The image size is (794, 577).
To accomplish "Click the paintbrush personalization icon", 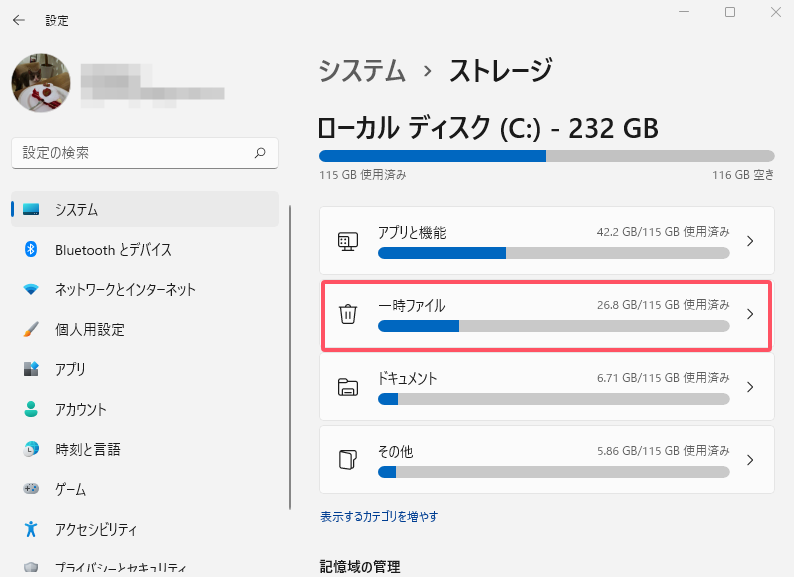I will point(31,329).
